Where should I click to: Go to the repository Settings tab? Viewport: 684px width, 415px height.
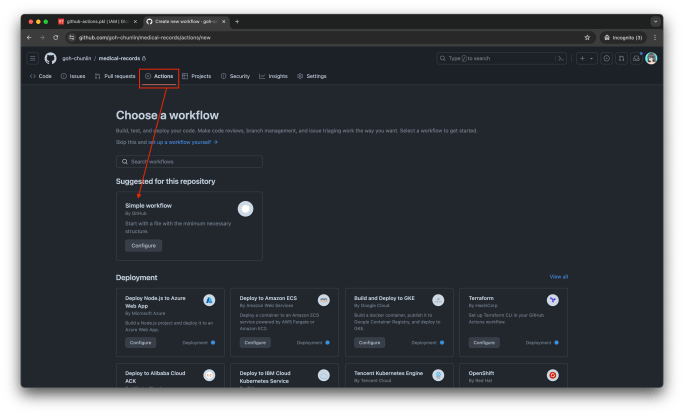[x=312, y=76]
